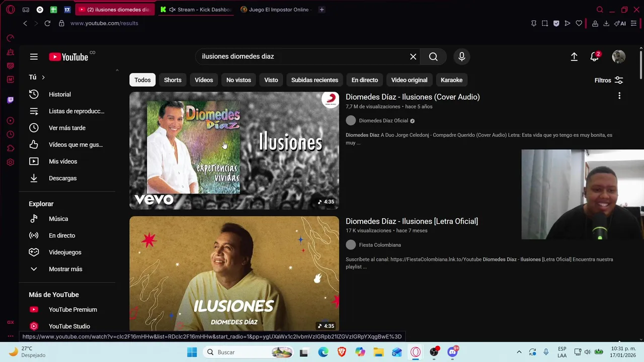Open Twitch in the Opera GX sidebar

(11, 100)
